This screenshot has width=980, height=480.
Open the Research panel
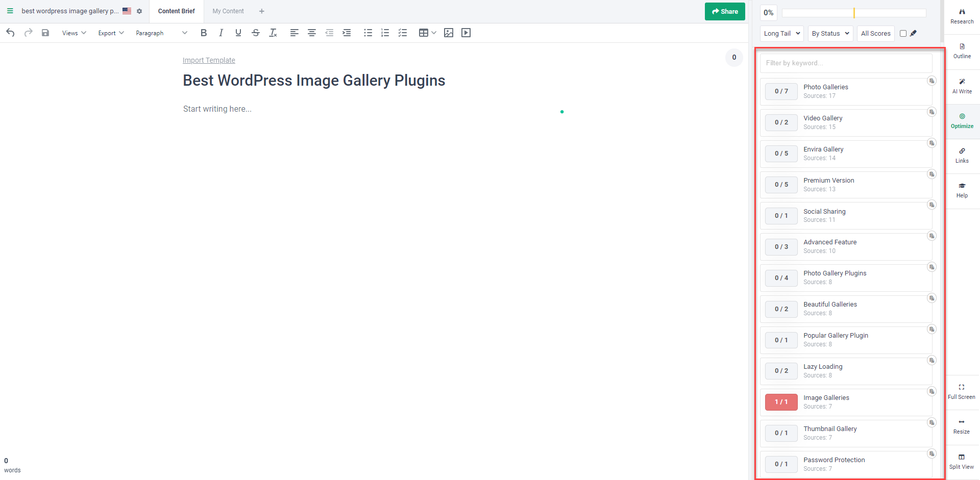pyautogui.click(x=962, y=17)
